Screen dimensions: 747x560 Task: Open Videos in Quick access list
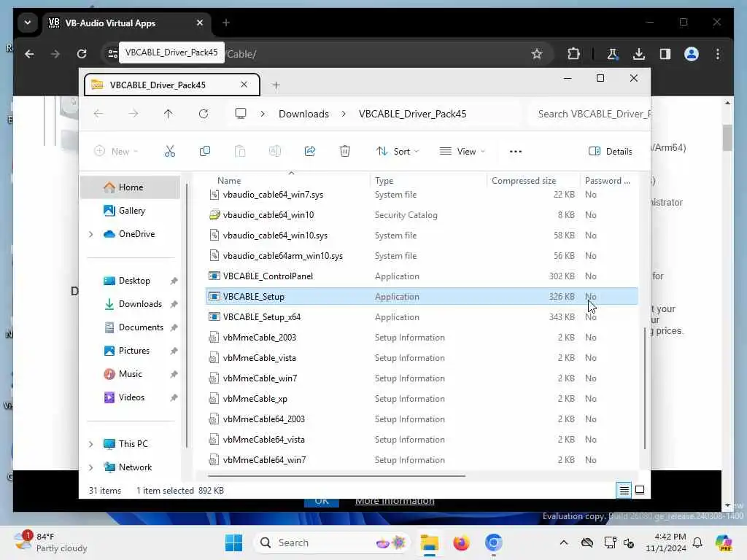[131, 397]
